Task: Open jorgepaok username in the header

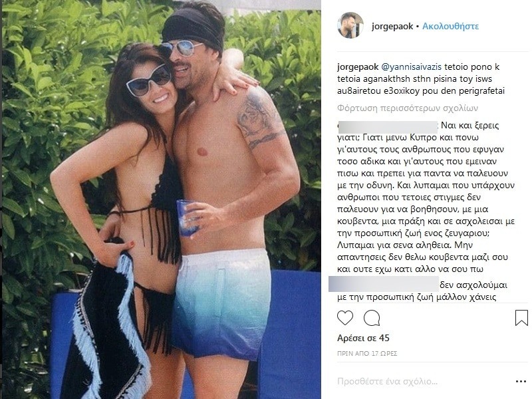Action: point(392,26)
